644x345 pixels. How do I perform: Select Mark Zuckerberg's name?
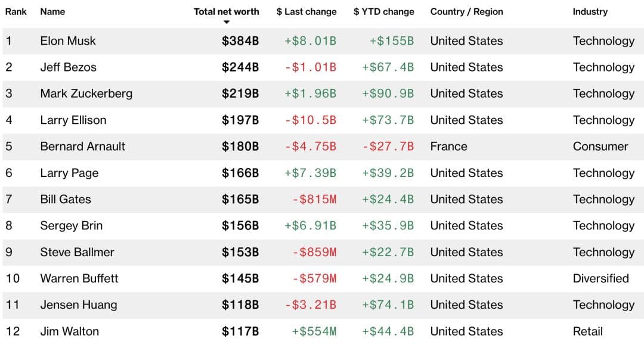(x=86, y=94)
